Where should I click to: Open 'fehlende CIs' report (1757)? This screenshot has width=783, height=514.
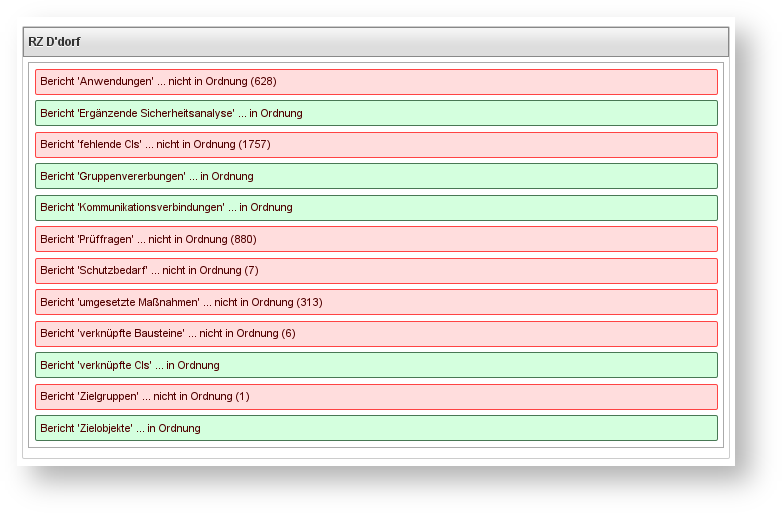[376, 145]
